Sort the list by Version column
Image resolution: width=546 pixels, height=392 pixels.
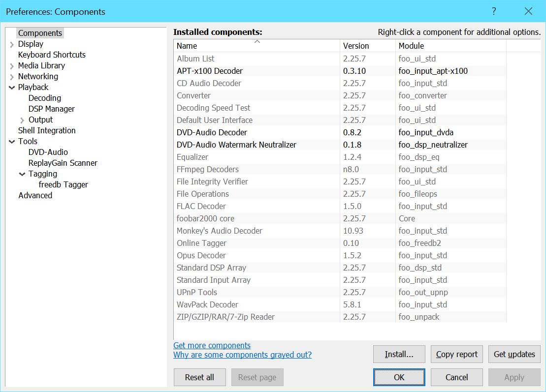(367, 46)
